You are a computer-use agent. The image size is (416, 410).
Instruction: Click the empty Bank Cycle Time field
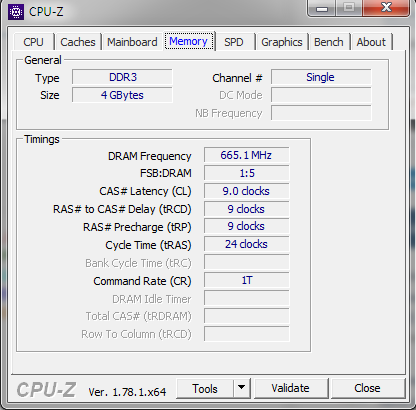point(246,262)
